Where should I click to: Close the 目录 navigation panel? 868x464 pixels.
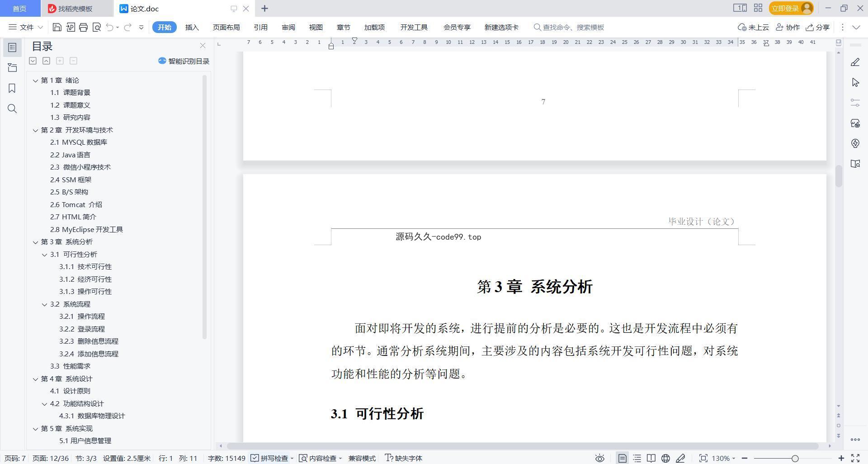pos(203,46)
